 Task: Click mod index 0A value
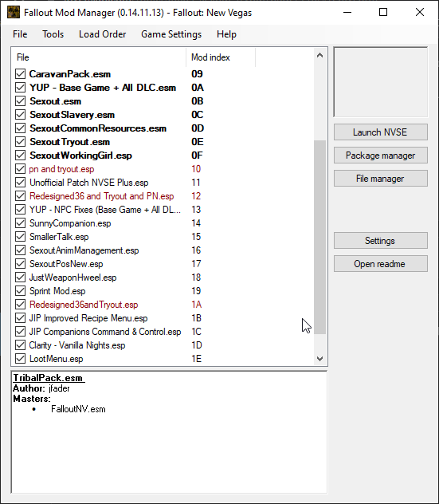pyautogui.click(x=198, y=88)
